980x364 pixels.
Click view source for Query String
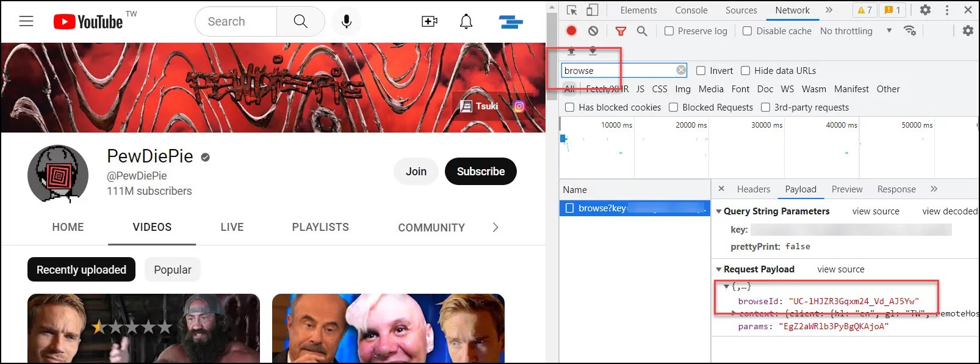tap(876, 211)
